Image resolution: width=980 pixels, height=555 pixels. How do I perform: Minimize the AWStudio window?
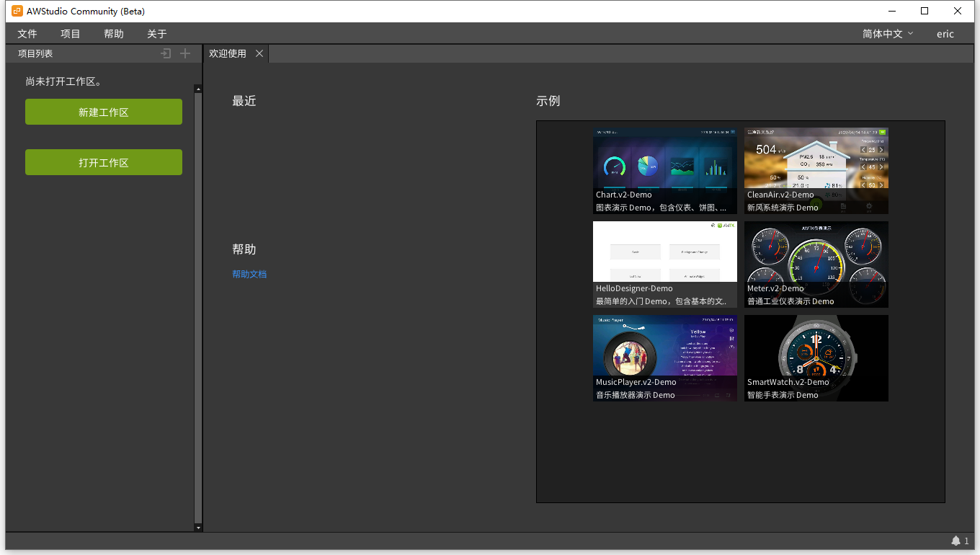(x=892, y=11)
